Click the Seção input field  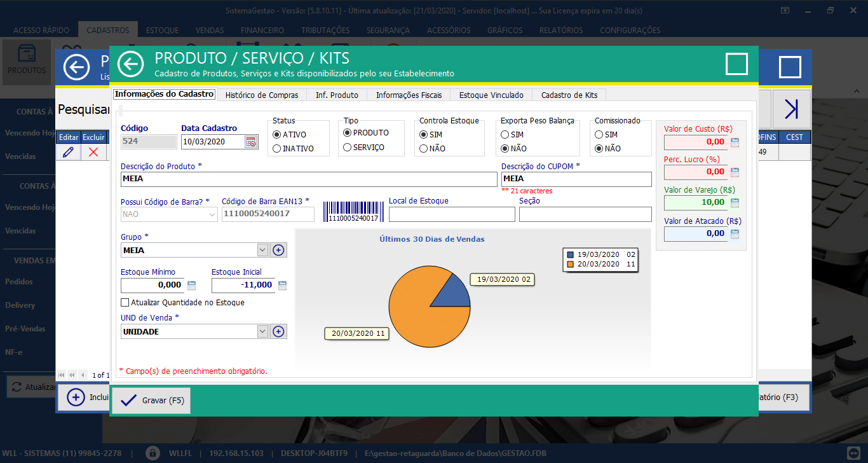585,214
